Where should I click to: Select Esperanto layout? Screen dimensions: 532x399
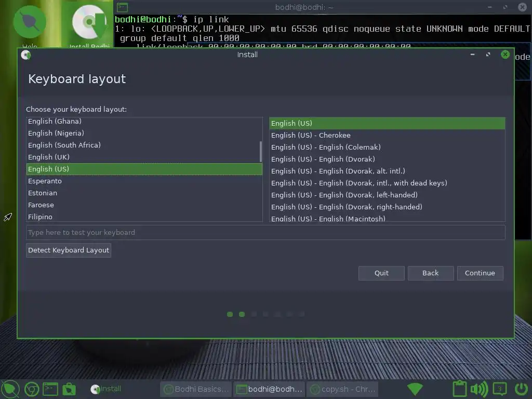pos(144,181)
